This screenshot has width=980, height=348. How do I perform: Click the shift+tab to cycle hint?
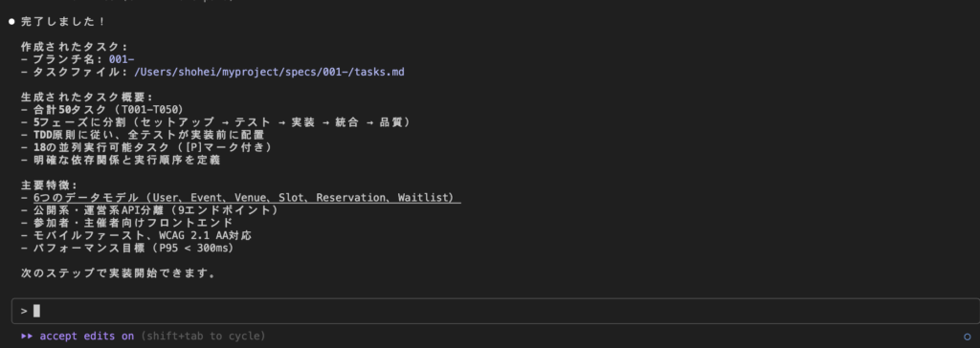[x=203, y=337]
